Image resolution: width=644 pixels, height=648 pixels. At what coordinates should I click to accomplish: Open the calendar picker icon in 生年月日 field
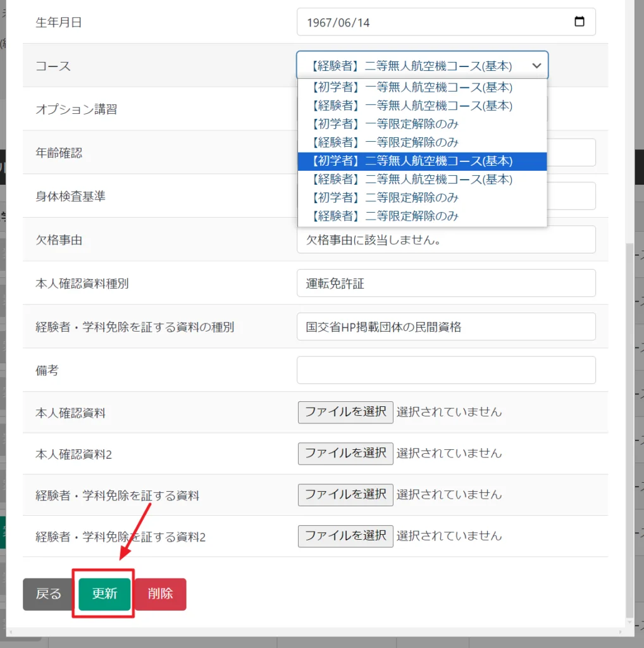pos(579,22)
